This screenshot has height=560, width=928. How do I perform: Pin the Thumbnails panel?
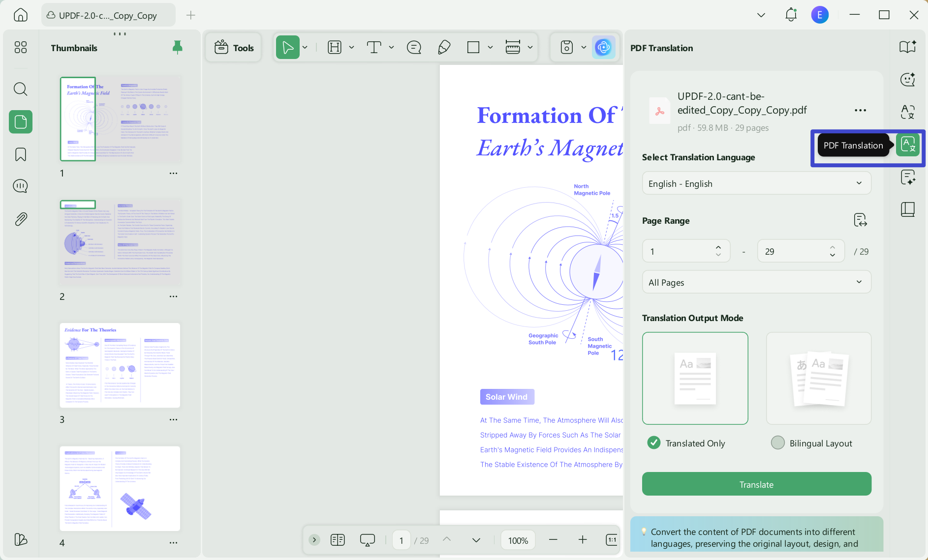coord(178,47)
